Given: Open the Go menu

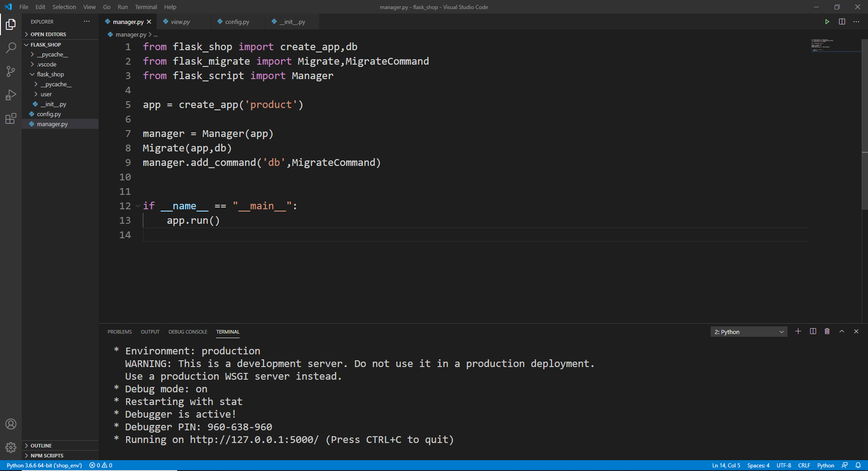Looking at the screenshot, I should pos(107,7).
